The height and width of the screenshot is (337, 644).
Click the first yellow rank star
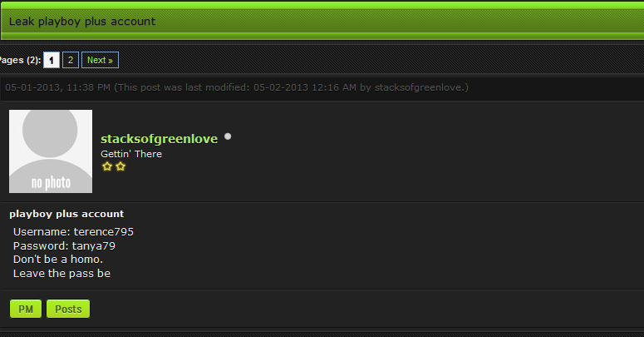pyautogui.click(x=107, y=166)
